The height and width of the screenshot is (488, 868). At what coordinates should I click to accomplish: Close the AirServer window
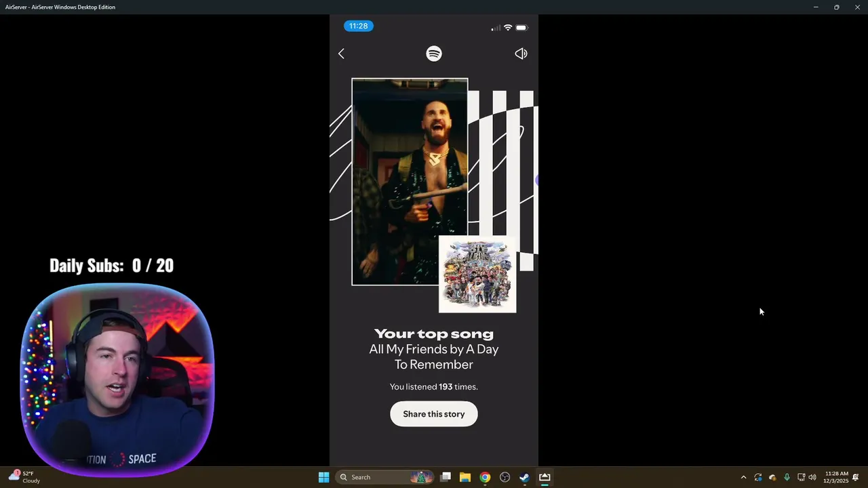point(857,7)
